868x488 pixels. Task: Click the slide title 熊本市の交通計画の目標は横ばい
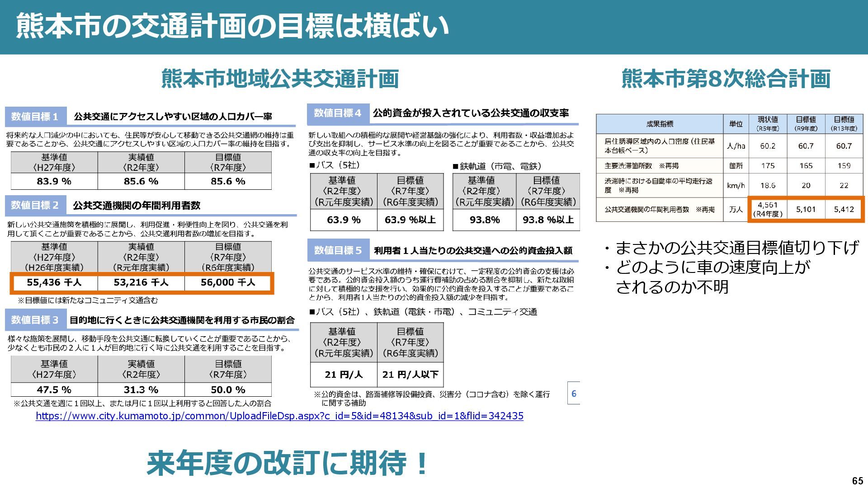232,26
